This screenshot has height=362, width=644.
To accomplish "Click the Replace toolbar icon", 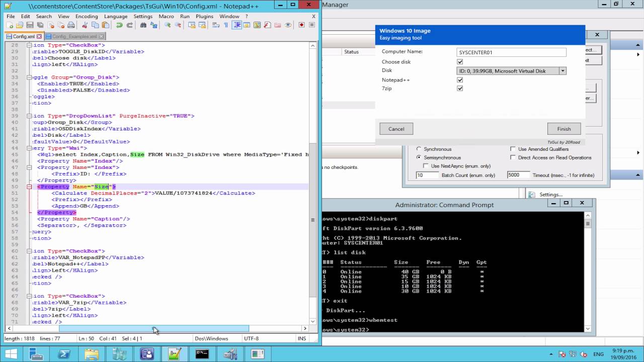I will [153, 25].
